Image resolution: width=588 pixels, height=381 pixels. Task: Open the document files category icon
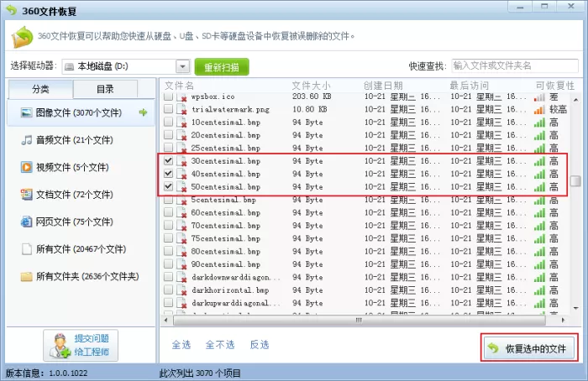pyautogui.click(x=26, y=195)
